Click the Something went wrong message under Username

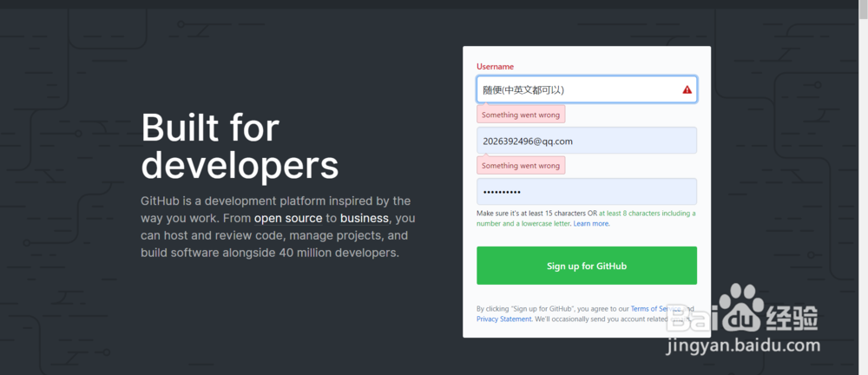click(x=521, y=115)
